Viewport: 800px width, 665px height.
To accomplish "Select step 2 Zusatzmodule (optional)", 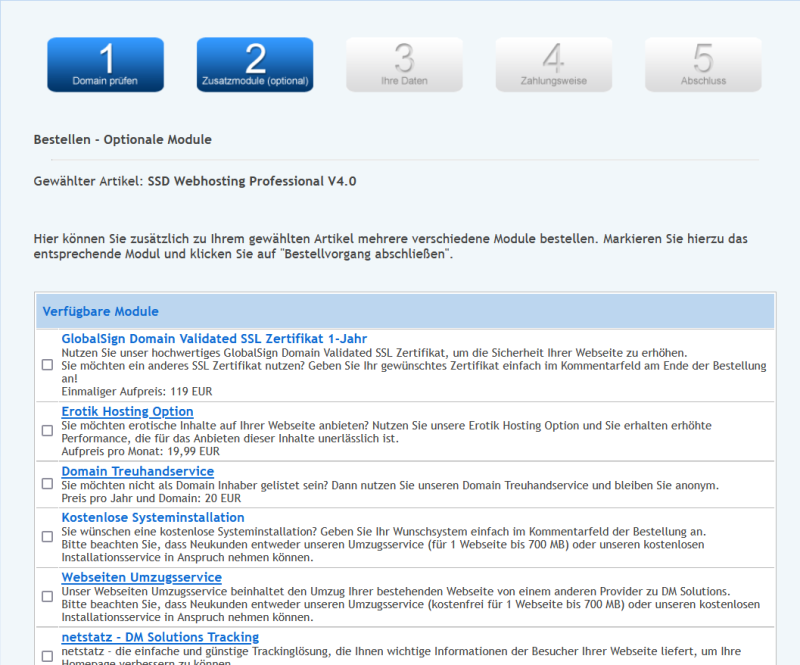I will (x=255, y=64).
